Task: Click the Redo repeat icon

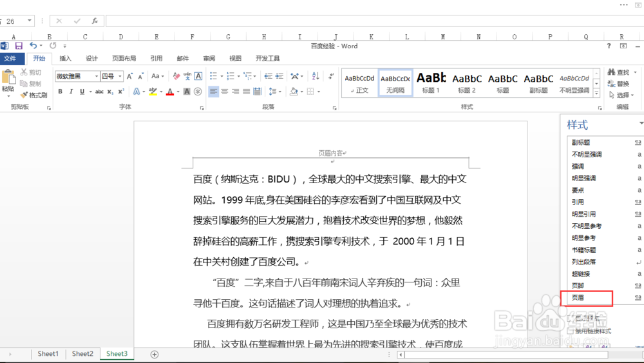Action: coord(53,46)
